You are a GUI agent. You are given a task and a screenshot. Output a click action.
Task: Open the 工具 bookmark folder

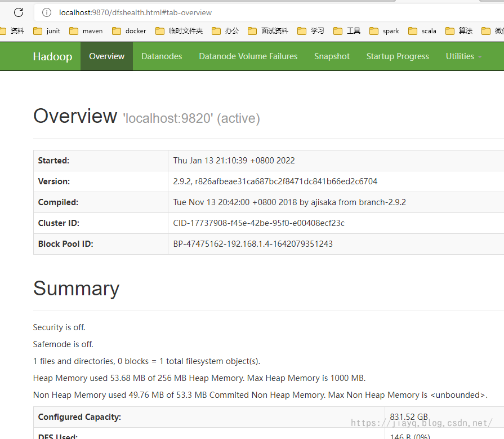coord(347,31)
